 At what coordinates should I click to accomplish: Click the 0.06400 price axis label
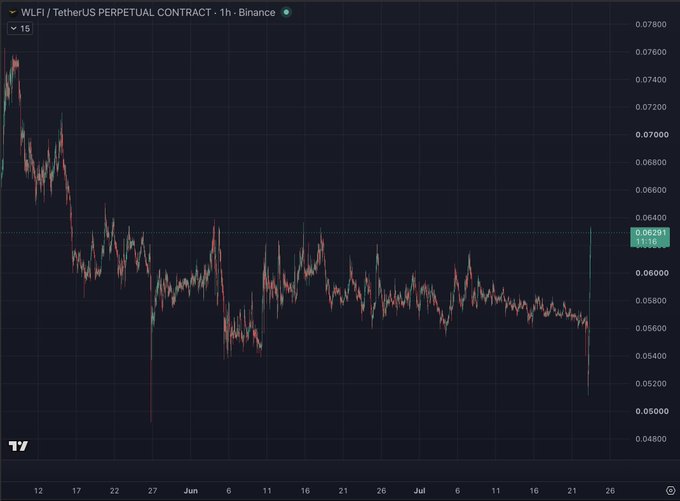click(651, 218)
